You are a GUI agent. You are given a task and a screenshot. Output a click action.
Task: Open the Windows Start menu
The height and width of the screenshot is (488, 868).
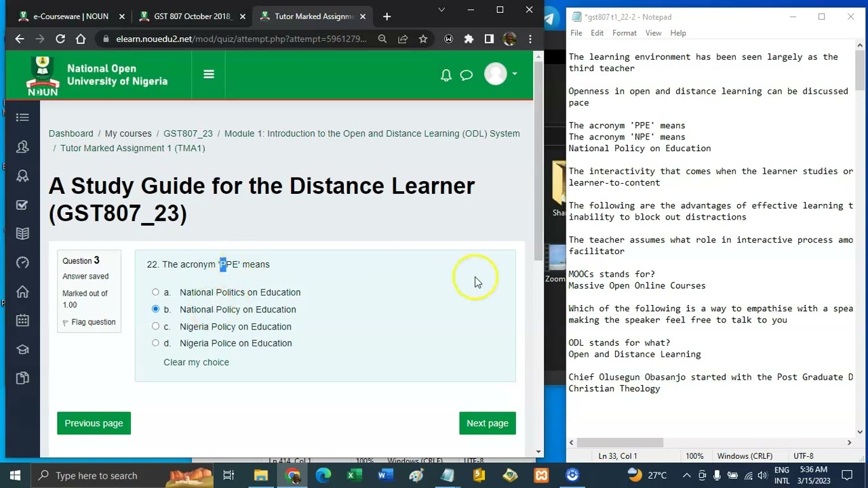15,475
